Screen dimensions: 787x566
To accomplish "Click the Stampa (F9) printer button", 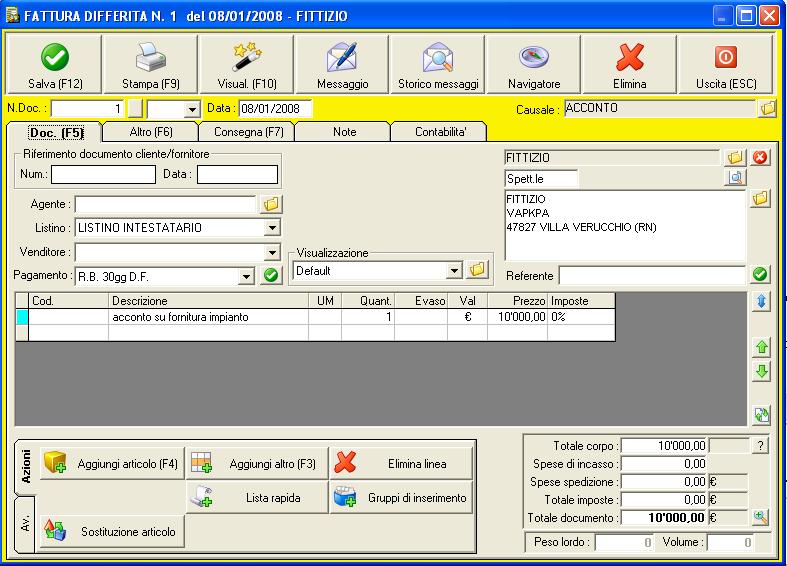I will (151, 64).
